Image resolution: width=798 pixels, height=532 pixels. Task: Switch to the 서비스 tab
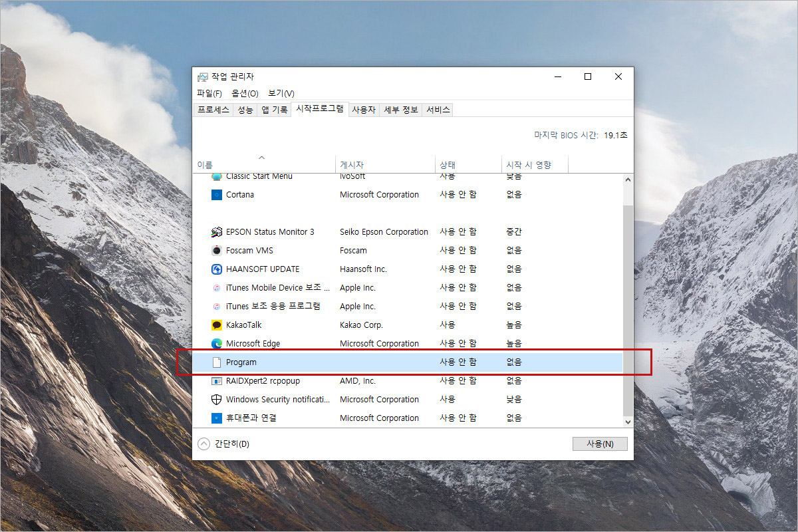(438, 110)
